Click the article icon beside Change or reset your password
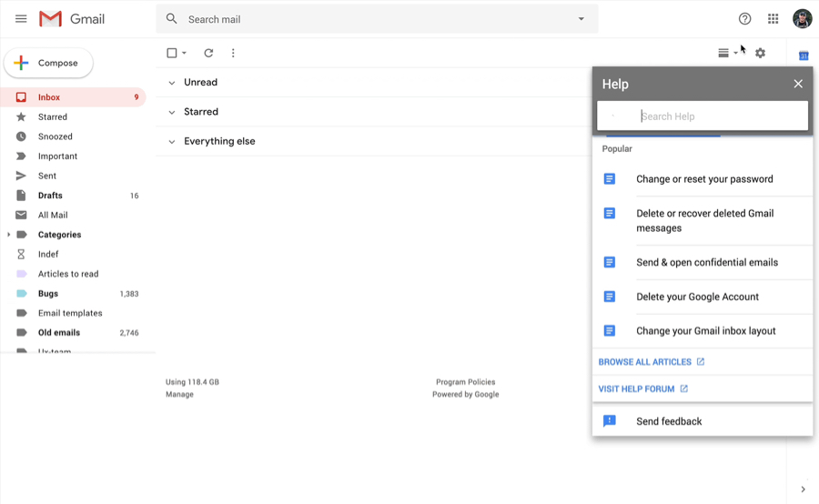Viewport: 819px width, 504px height. [x=610, y=179]
